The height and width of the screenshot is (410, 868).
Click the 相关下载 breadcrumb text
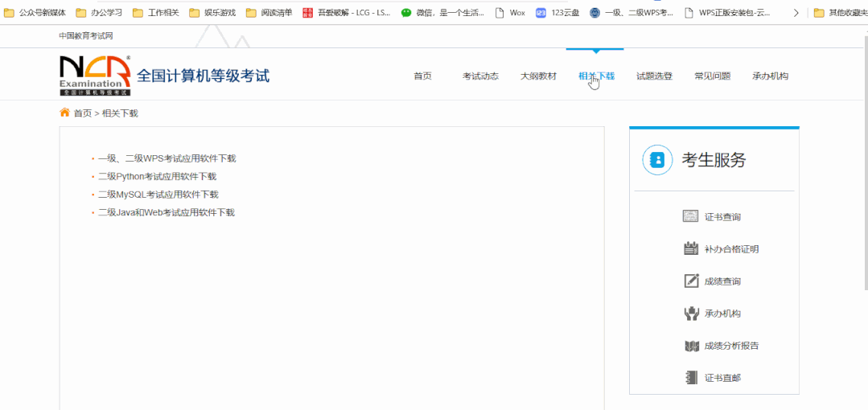coord(120,113)
